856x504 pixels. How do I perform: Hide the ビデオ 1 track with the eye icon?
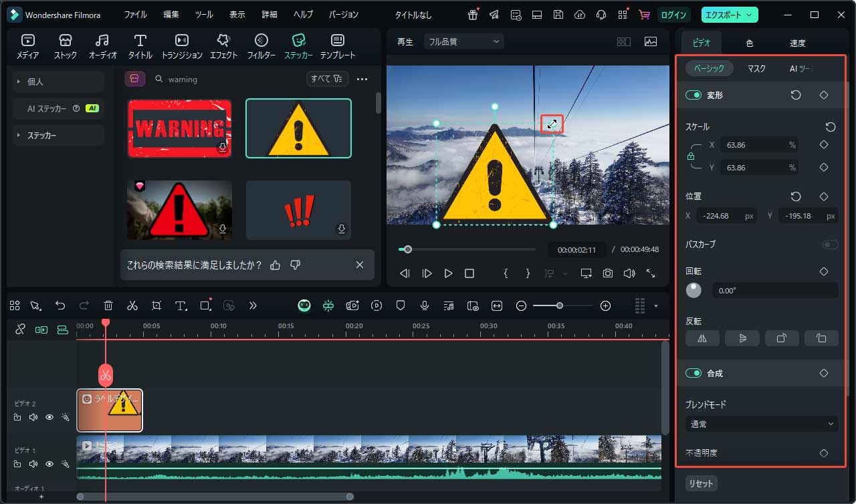click(x=49, y=463)
